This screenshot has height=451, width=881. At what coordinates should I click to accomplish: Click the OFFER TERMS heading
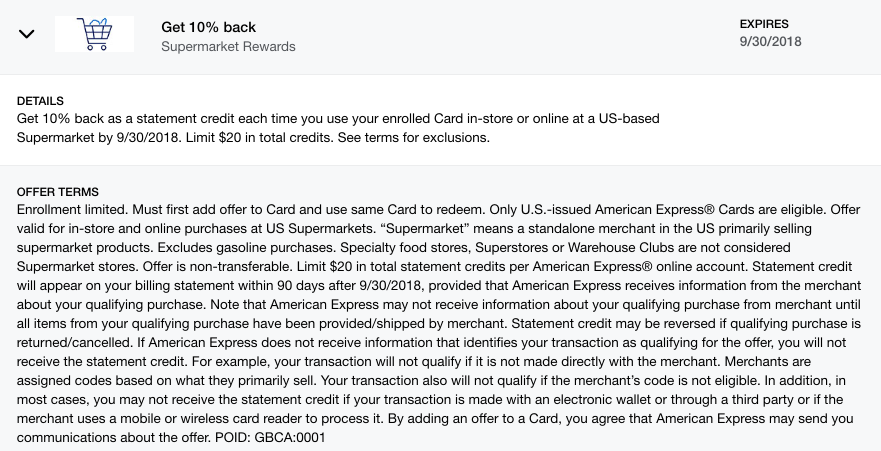click(x=58, y=192)
